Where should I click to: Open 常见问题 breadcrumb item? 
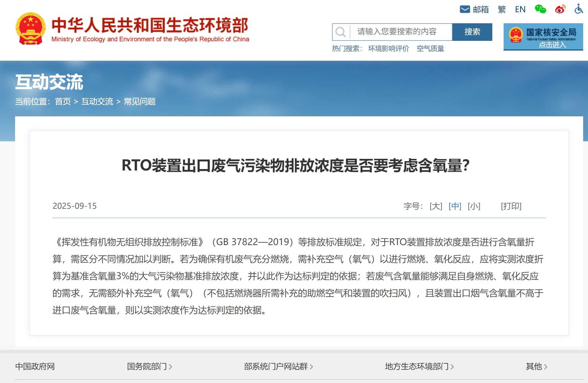(x=140, y=102)
